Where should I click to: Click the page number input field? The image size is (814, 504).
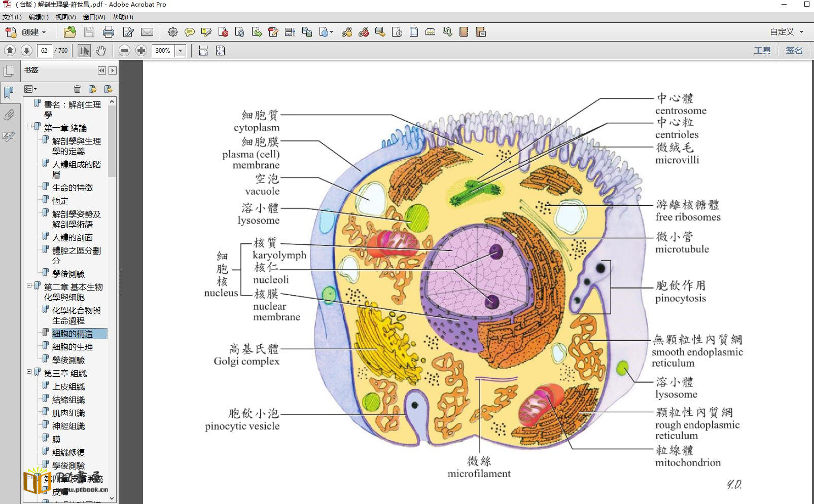(x=44, y=50)
